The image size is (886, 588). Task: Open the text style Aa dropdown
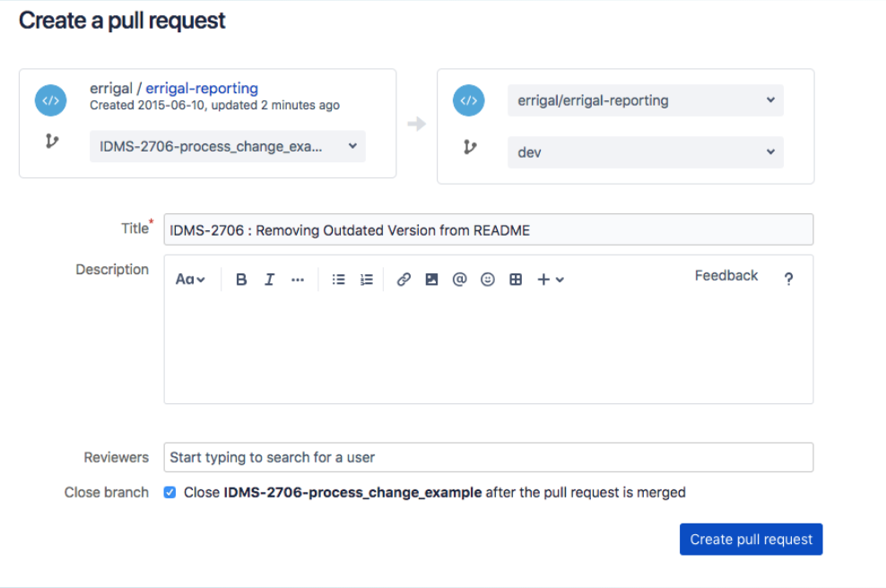click(x=190, y=280)
